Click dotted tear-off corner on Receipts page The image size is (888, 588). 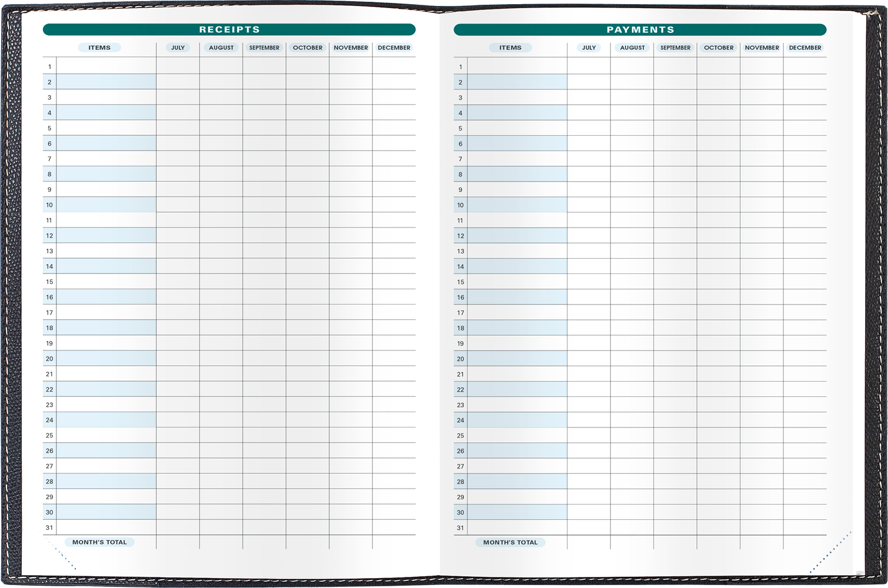[x=62, y=555]
